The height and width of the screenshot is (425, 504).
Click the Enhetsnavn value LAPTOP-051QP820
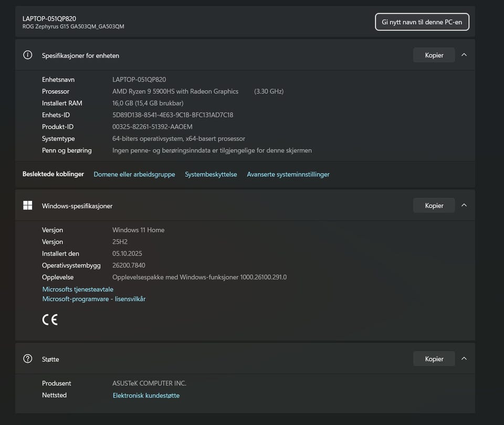tap(139, 79)
